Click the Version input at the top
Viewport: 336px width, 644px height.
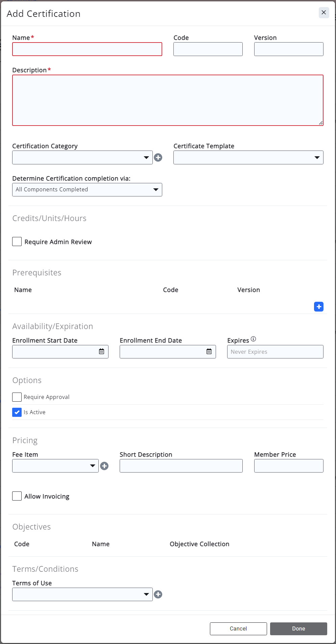coord(289,49)
